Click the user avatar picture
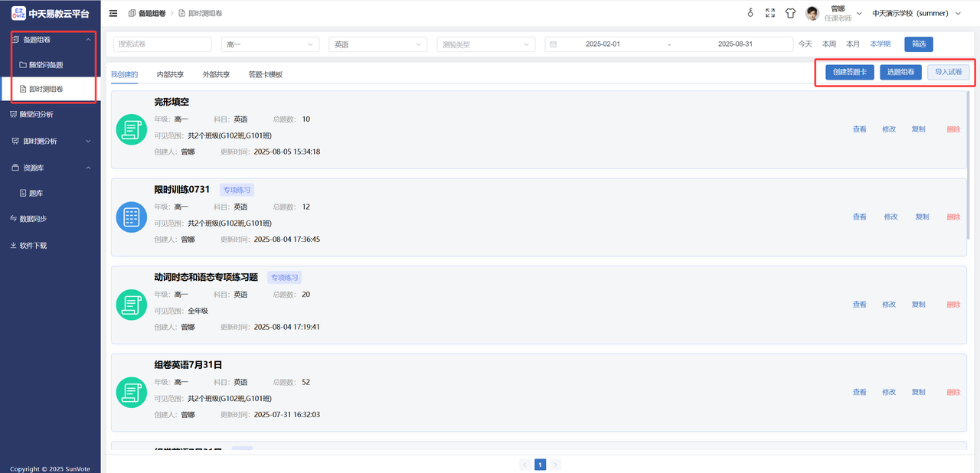 pos(812,13)
